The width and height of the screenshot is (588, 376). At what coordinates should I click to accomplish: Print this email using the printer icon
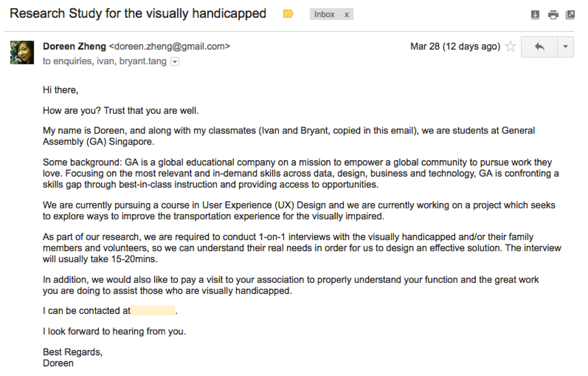point(553,15)
